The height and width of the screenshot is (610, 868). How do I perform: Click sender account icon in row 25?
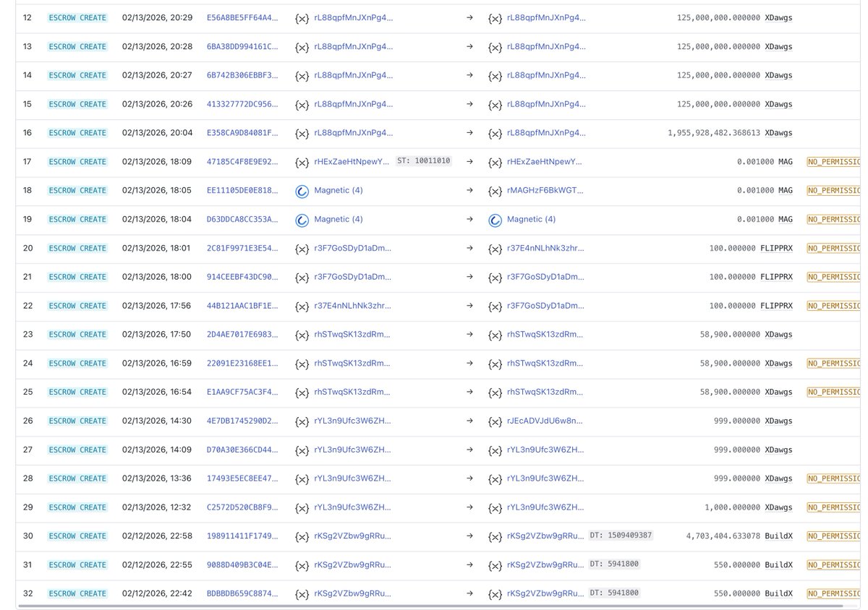click(x=302, y=392)
